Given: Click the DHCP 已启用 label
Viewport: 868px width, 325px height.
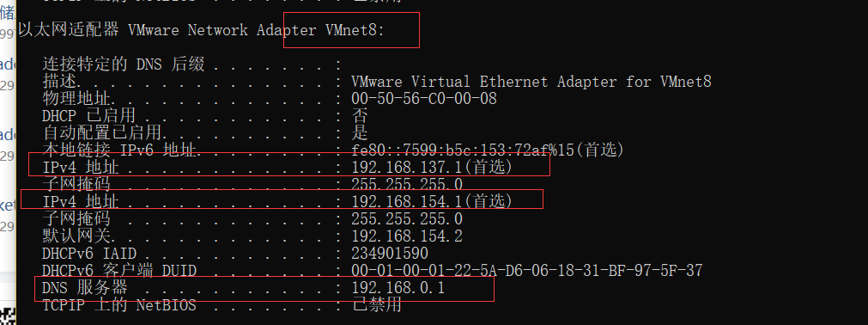Looking at the screenshot, I should [88, 116].
